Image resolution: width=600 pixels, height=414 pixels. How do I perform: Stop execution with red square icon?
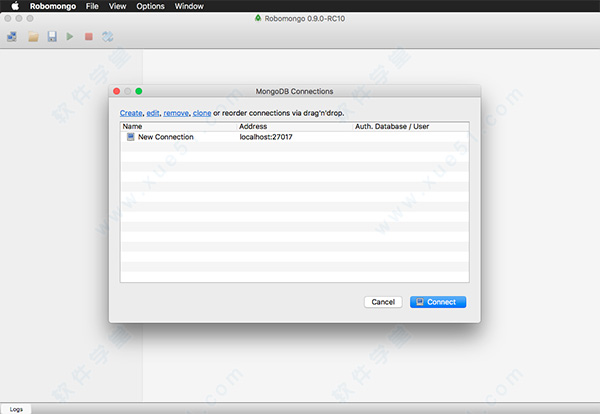[89, 36]
